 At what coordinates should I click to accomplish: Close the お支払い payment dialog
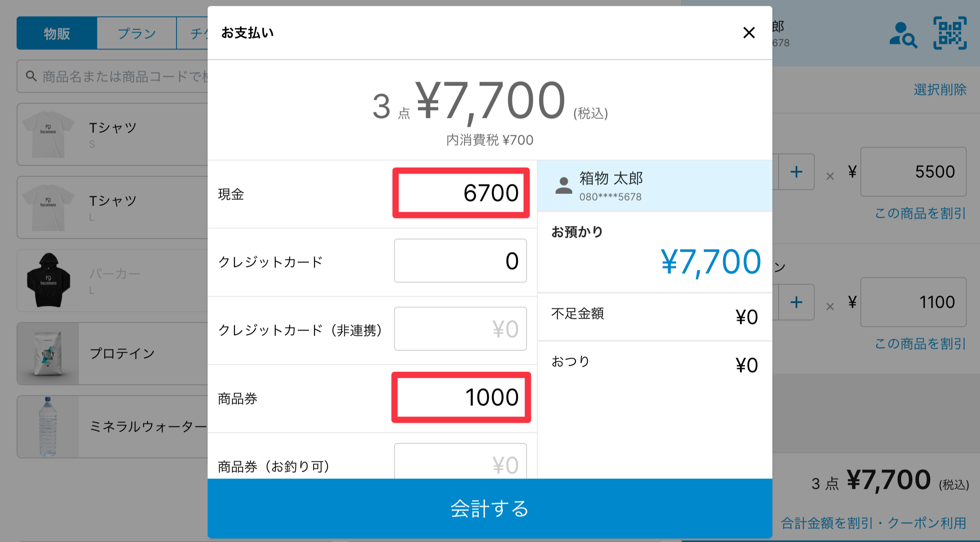[x=749, y=32]
